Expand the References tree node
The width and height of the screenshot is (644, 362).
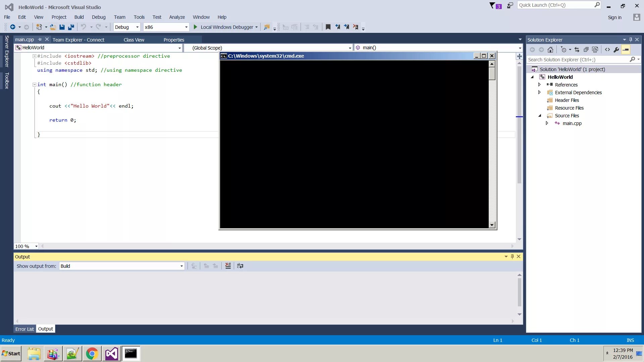coord(539,84)
